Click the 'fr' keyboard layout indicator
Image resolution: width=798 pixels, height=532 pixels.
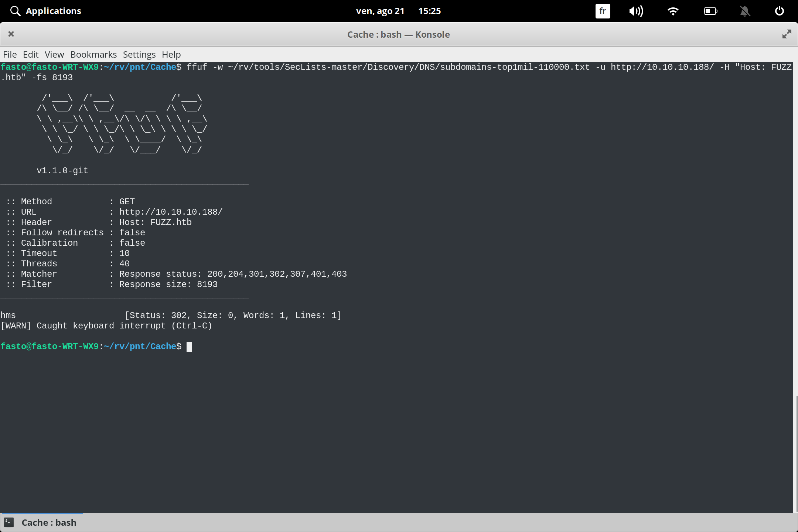pos(602,11)
